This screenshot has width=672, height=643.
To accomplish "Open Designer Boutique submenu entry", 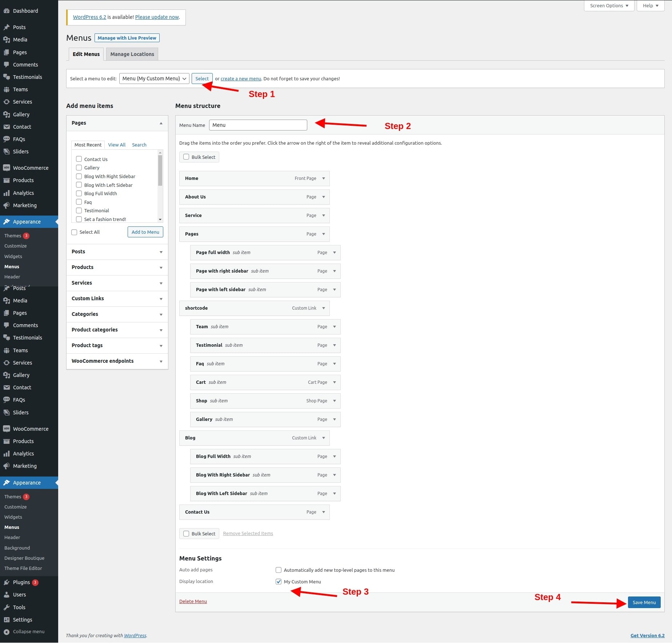I will point(24,558).
